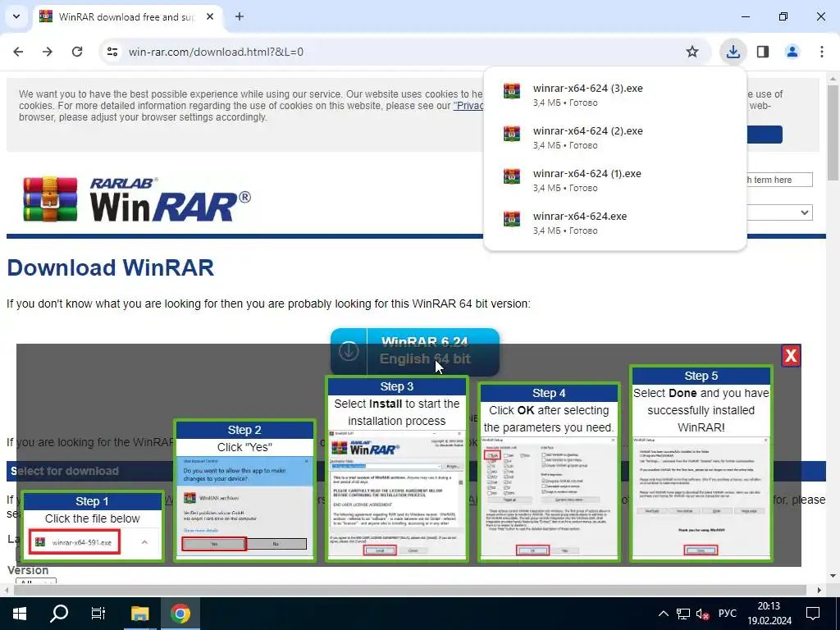Viewport: 840px width, 630px height.
Task: Open the Privacy policy link in cookie notice
Action: (468, 106)
